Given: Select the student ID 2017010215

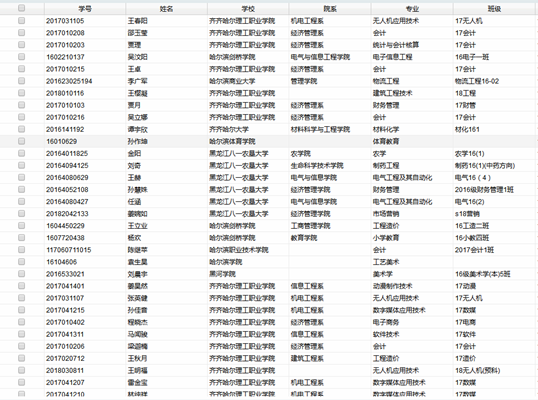Looking at the screenshot, I should tap(65, 69).
